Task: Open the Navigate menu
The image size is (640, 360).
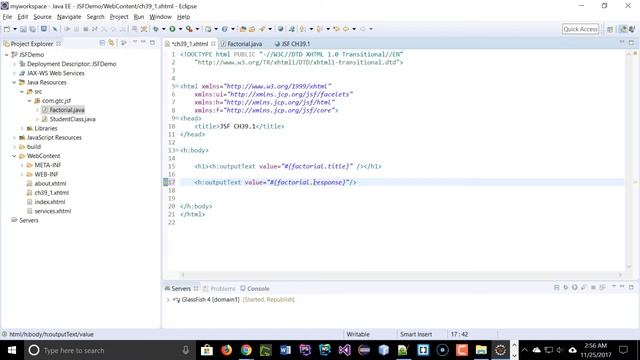Action: click(69, 17)
